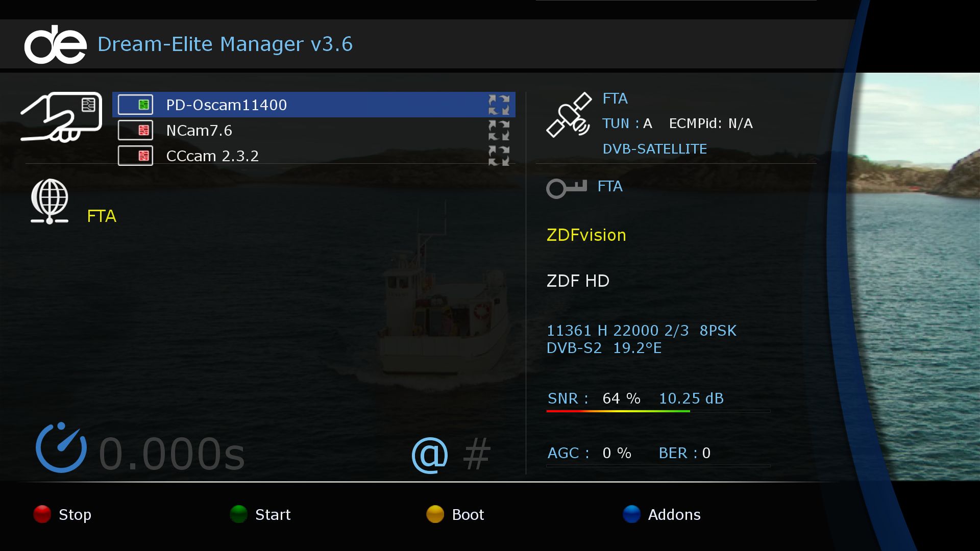The height and width of the screenshot is (551, 980).
Task: Click the encryption key FTA icon
Action: click(567, 186)
